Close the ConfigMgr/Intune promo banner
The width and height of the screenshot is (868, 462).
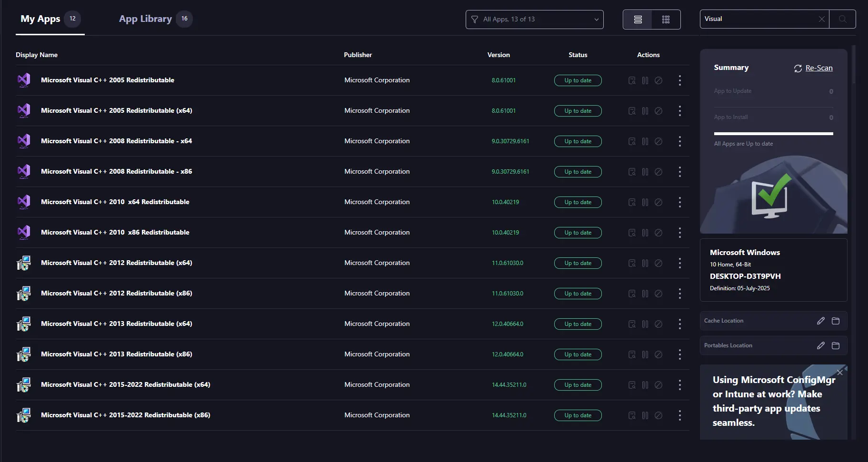coord(840,373)
